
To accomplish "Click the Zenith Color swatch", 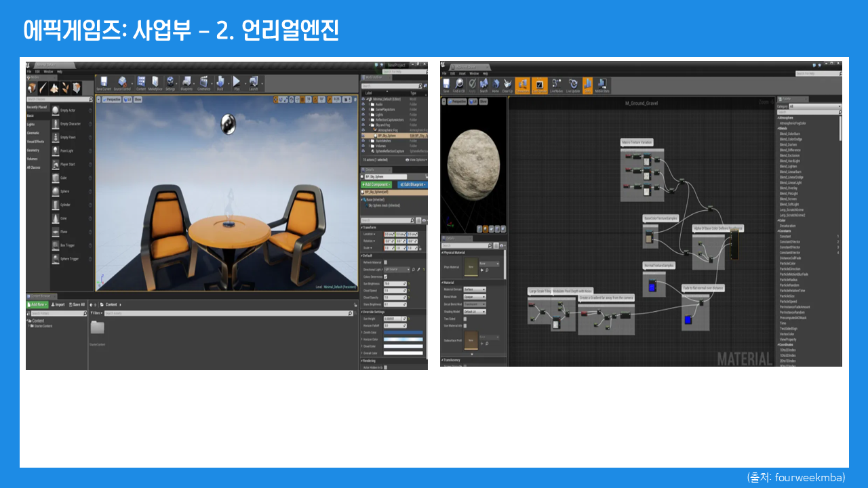I will click(x=403, y=332).
